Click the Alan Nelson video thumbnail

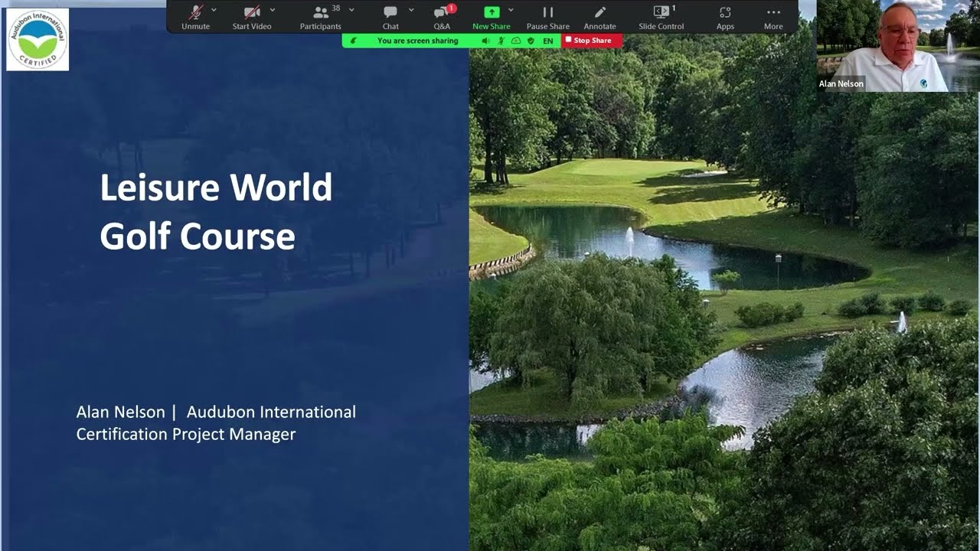click(x=898, y=46)
